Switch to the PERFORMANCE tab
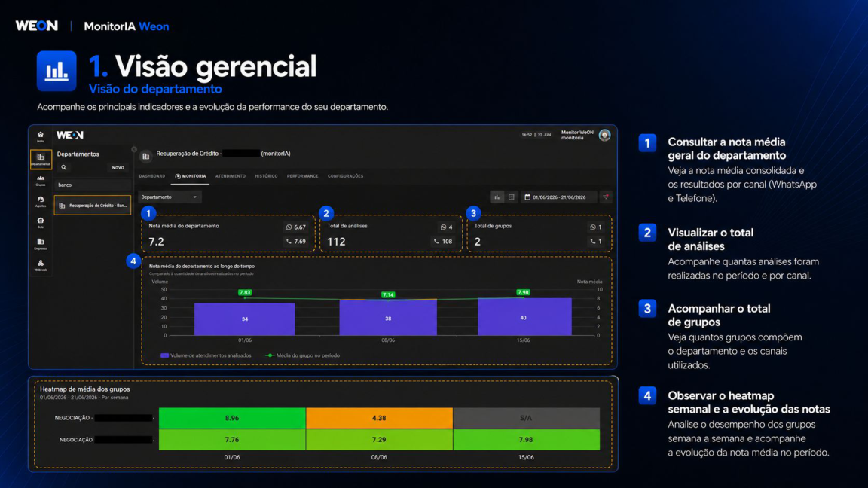The width and height of the screenshot is (868, 488). pyautogui.click(x=302, y=176)
